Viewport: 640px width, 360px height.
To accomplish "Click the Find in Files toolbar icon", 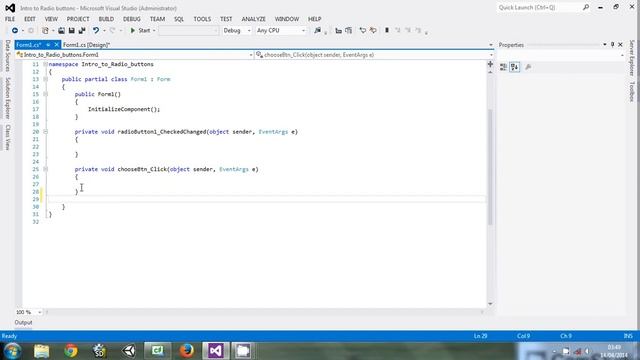I will click(318, 31).
